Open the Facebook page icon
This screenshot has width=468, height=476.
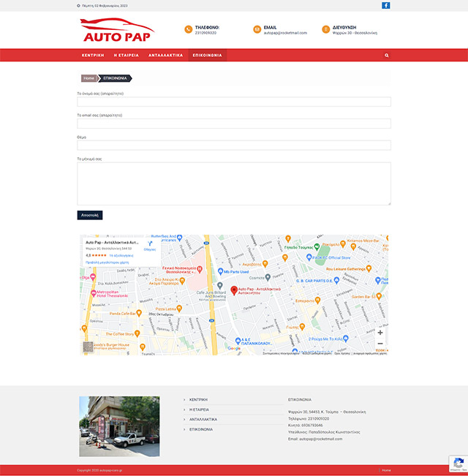386,5
